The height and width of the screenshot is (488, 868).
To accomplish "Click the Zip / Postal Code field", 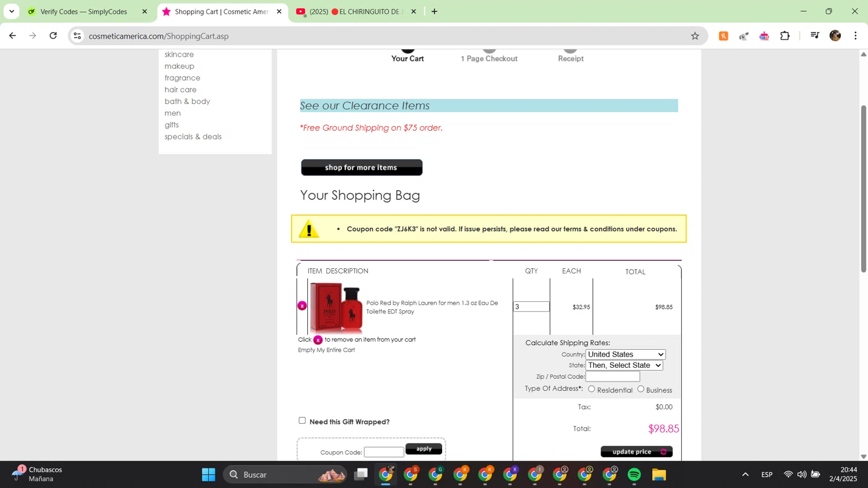I will click(x=613, y=376).
